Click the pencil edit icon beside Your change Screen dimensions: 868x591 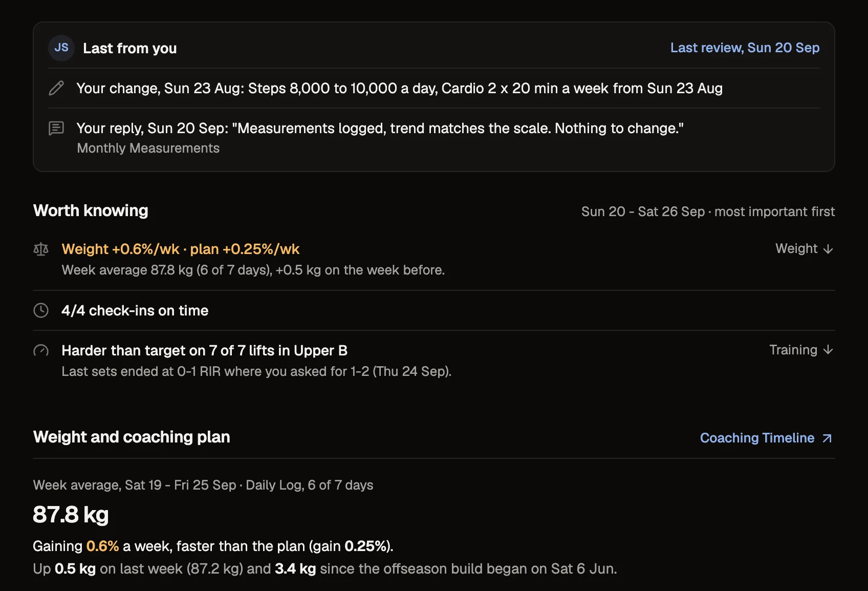click(56, 88)
